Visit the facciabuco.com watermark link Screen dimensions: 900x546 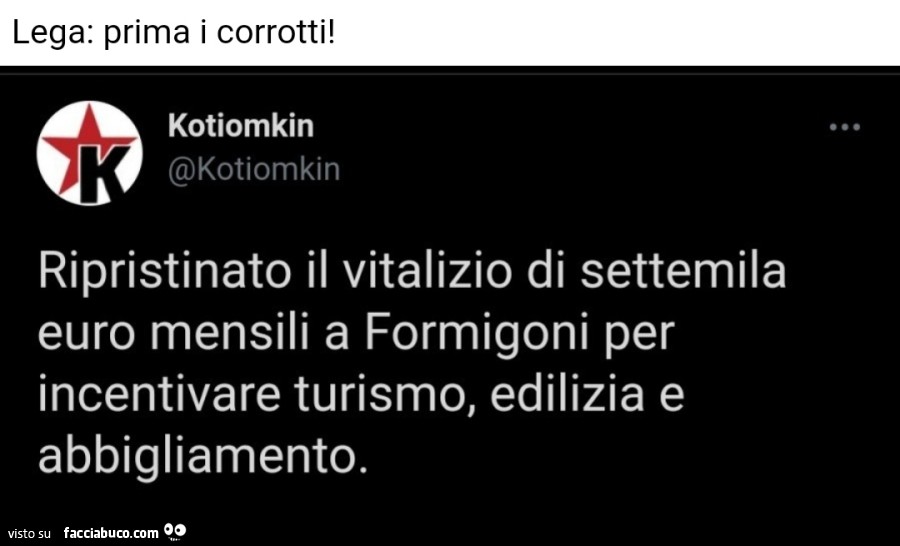[111, 533]
